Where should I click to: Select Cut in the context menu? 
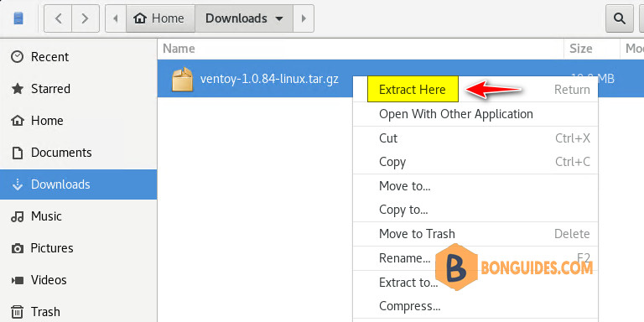475,138
